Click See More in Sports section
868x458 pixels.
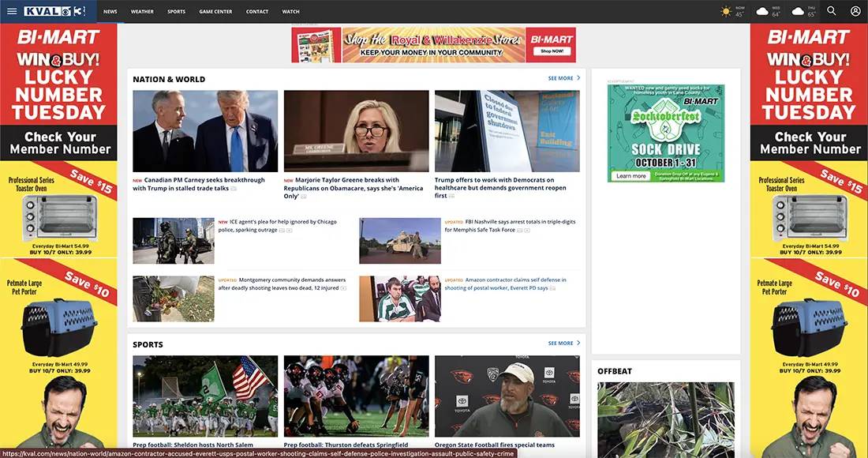click(561, 343)
